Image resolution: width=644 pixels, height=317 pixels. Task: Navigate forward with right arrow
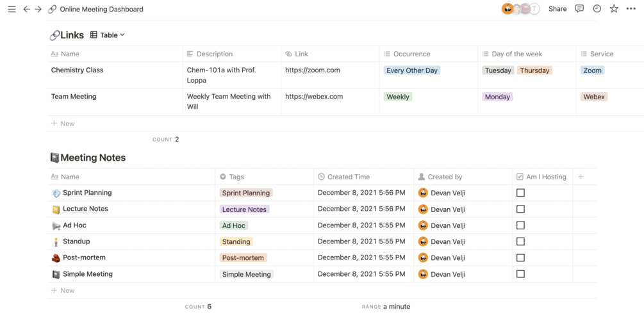point(38,9)
